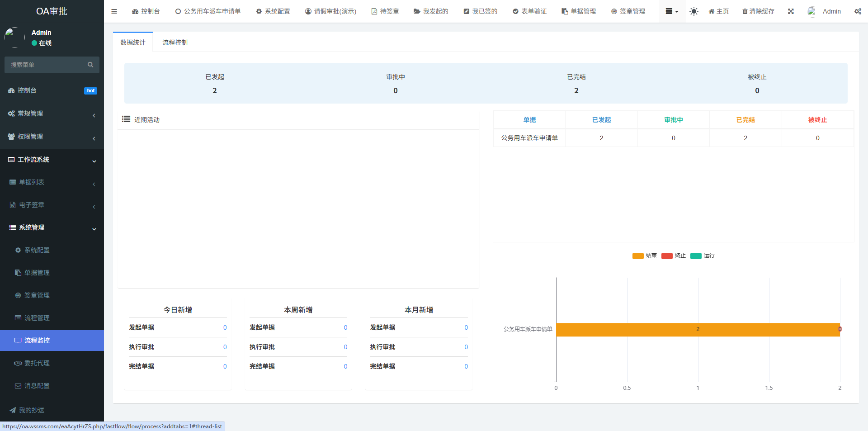Open the settings gears icon at top right
868x431 pixels.
click(x=858, y=11)
